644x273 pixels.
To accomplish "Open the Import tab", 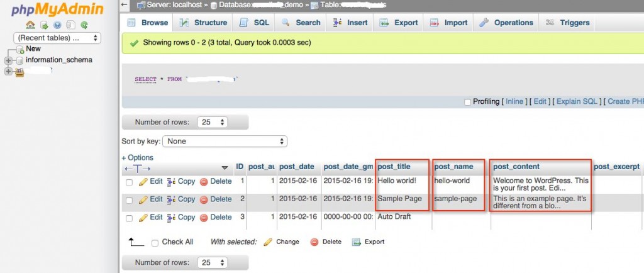I will coord(448,23).
